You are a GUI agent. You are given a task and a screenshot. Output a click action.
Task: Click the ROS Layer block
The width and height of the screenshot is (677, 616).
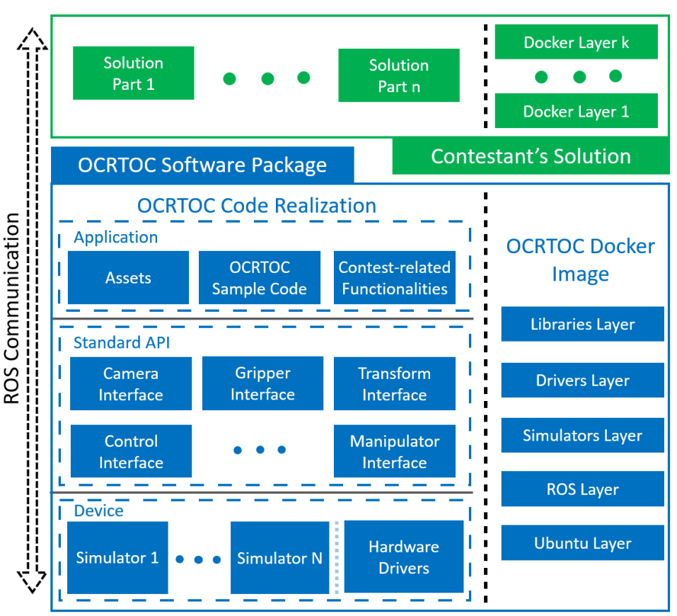tap(582, 489)
